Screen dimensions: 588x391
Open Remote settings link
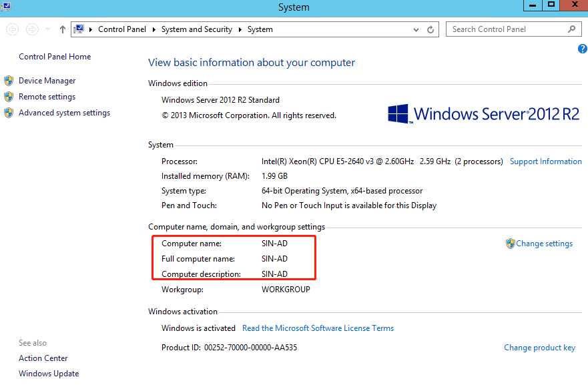pos(47,97)
